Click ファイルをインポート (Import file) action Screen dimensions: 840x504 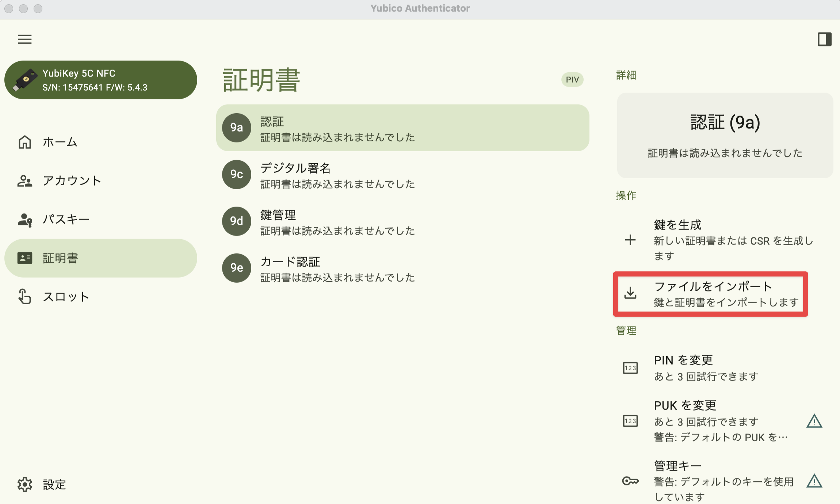711,294
